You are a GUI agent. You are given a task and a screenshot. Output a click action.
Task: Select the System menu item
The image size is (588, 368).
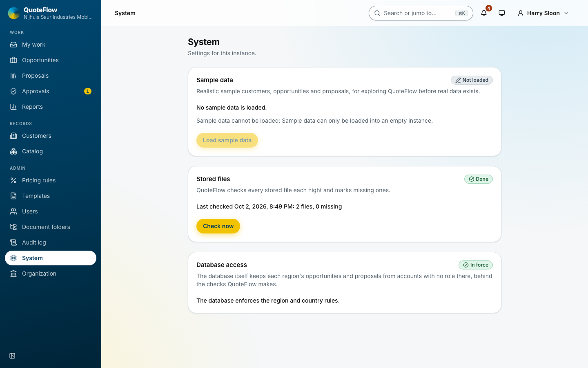pos(51,258)
